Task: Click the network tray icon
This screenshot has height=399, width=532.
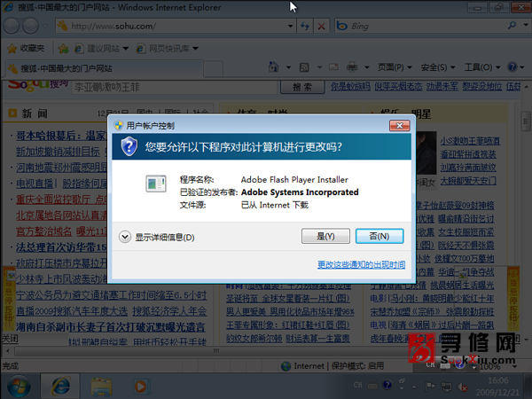Action: (446, 386)
